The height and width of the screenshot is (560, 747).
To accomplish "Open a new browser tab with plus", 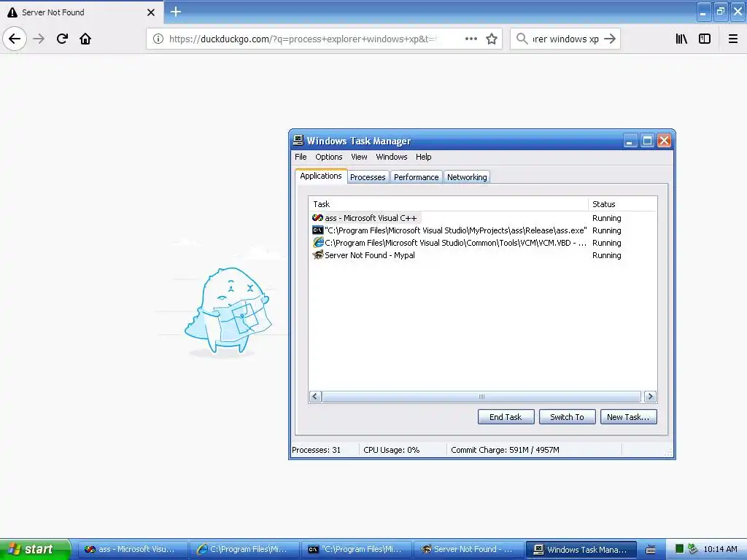I will (x=175, y=12).
